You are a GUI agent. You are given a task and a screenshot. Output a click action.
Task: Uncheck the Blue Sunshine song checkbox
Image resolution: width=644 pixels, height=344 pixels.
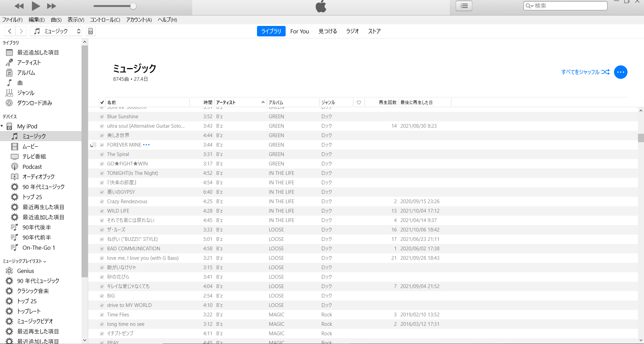tap(102, 117)
